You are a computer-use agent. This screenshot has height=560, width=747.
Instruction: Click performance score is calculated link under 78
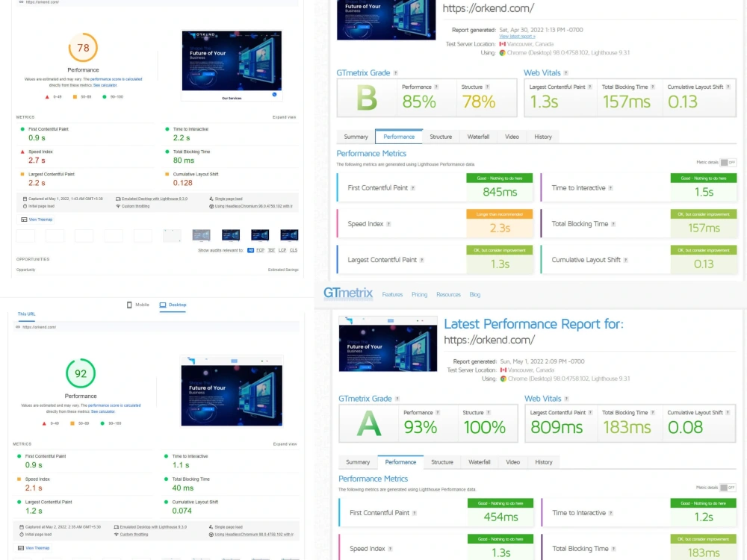tap(117, 79)
